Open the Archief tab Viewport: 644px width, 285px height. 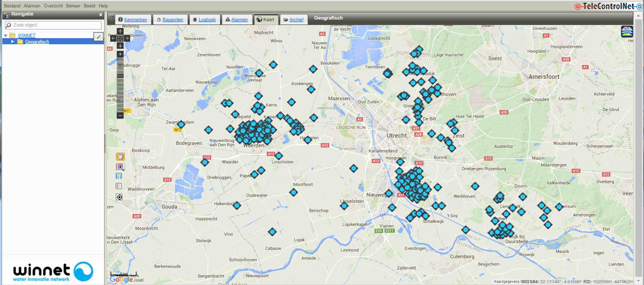[296, 20]
